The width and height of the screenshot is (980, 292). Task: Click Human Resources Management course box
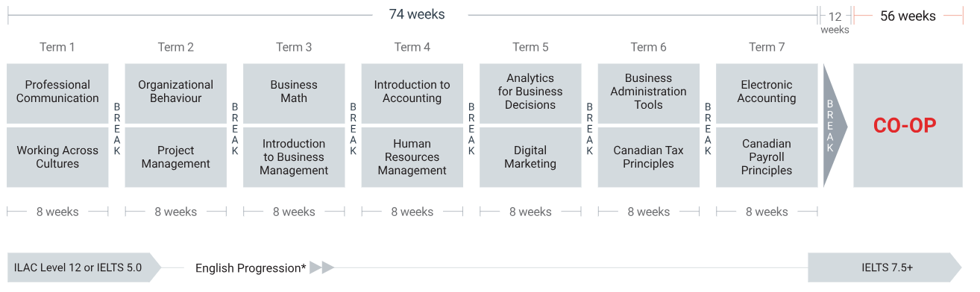pyautogui.click(x=412, y=157)
